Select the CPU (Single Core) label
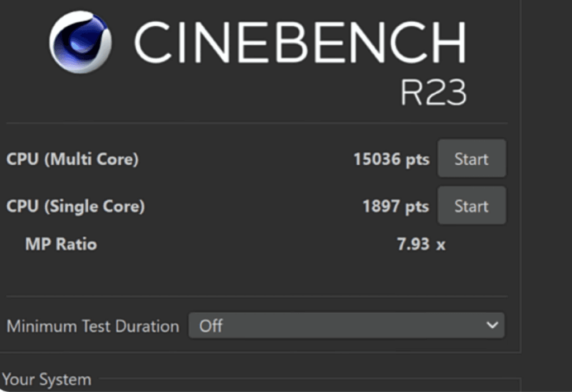 [75, 207]
